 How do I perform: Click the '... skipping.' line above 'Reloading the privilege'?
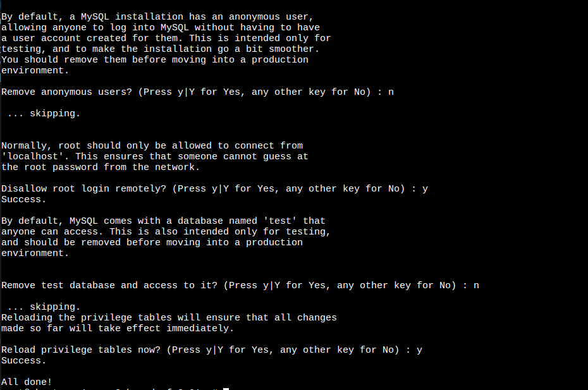click(x=44, y=307)
